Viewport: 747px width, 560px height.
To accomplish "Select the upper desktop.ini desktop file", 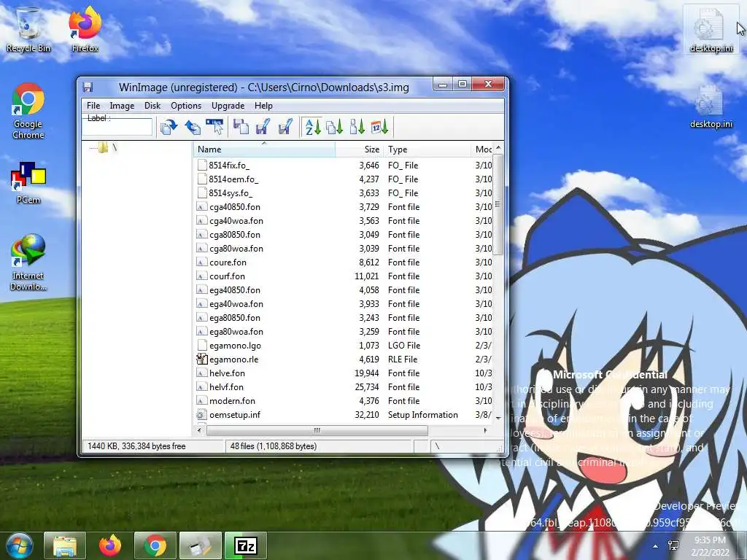I will pos(711,31).
